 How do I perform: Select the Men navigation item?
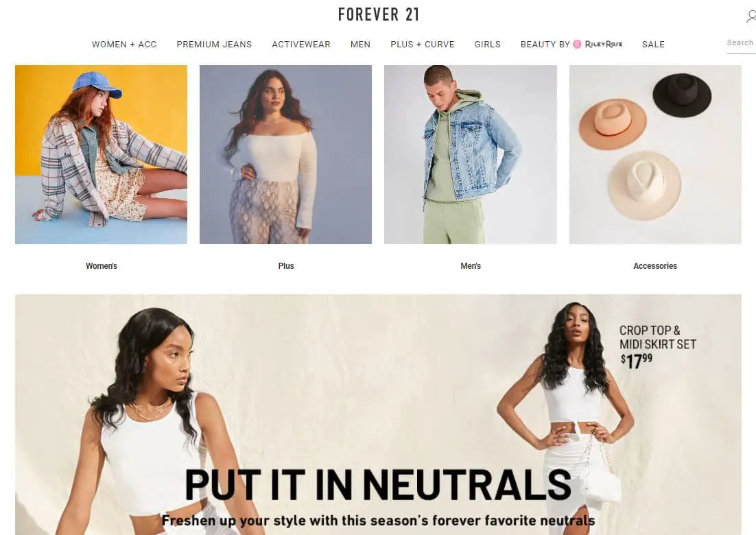(361, 45)
